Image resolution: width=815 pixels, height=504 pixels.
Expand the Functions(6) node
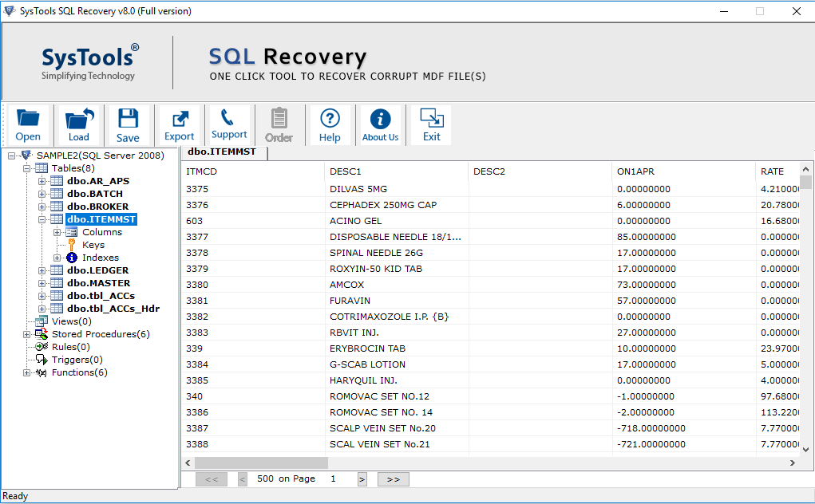click(x=26, y=372)
